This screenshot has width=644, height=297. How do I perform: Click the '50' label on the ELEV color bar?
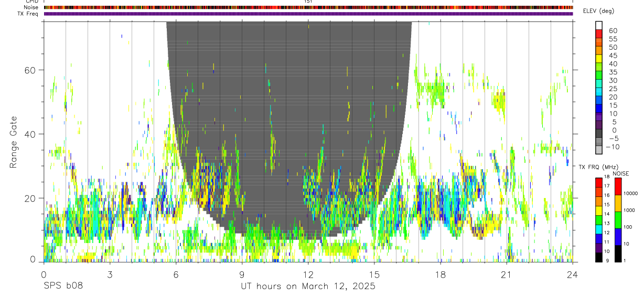pos(612,48)
